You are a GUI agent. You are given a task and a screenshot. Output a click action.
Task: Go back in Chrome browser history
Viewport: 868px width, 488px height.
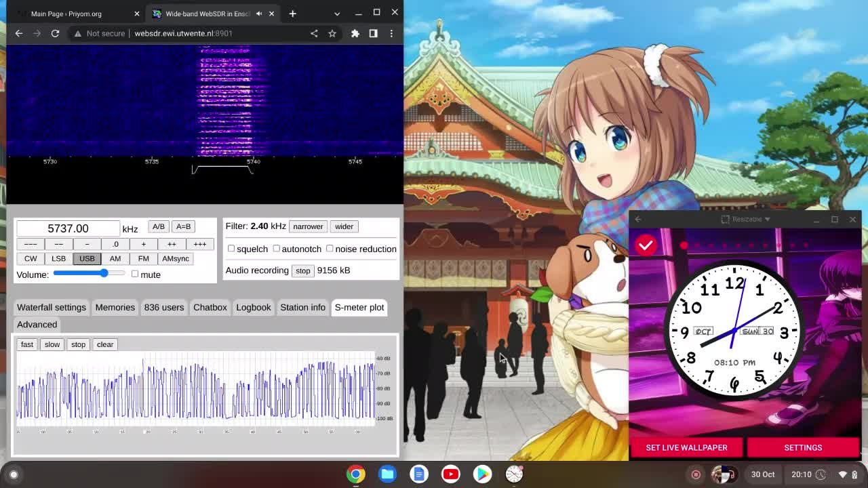[19, 33]
